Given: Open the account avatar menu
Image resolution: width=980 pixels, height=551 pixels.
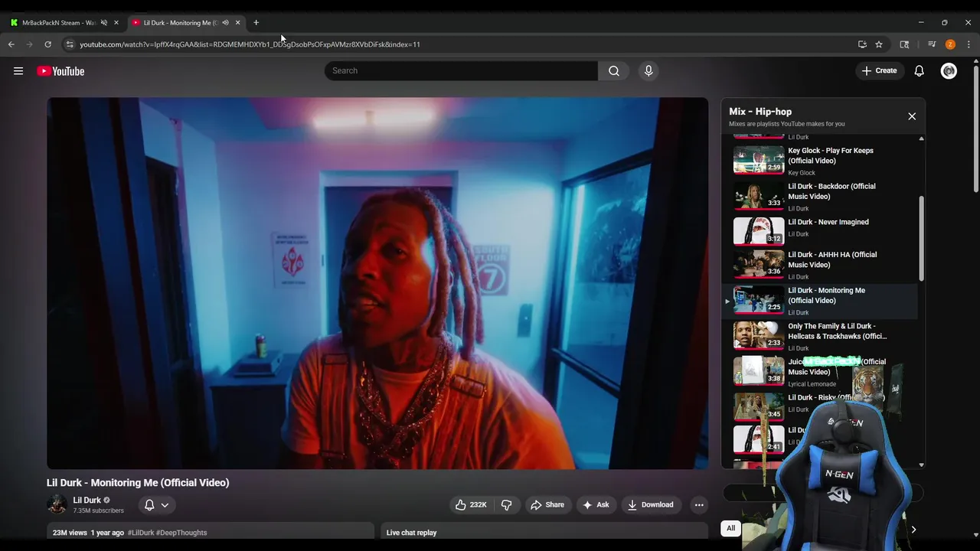Looking at the screenshot, I should [949, 70].
